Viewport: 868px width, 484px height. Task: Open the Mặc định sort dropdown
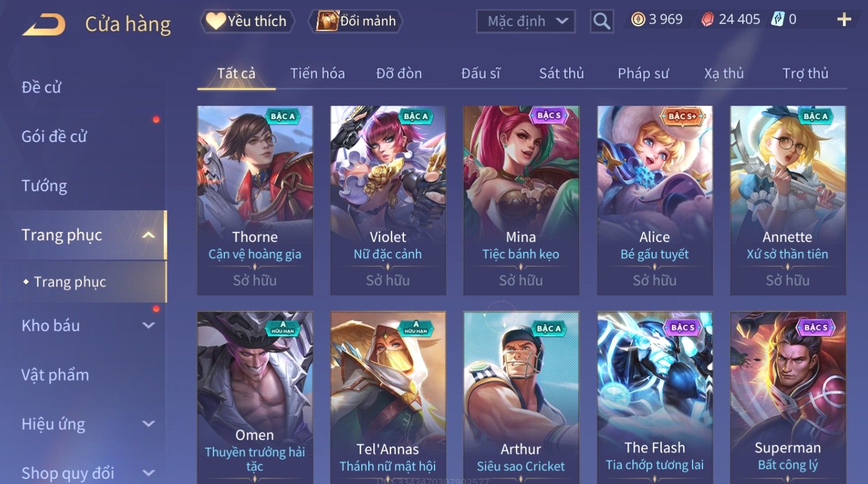click(x=526, y=21)
